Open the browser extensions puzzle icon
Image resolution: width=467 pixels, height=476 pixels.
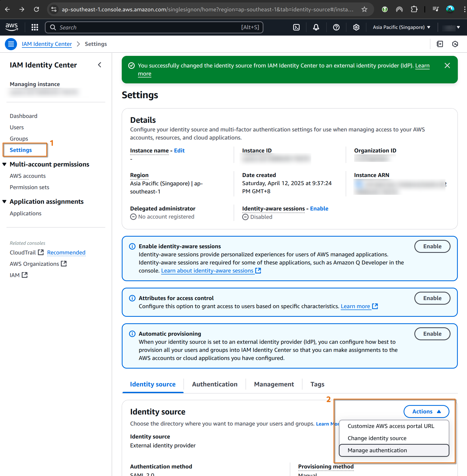click(414, 9)
